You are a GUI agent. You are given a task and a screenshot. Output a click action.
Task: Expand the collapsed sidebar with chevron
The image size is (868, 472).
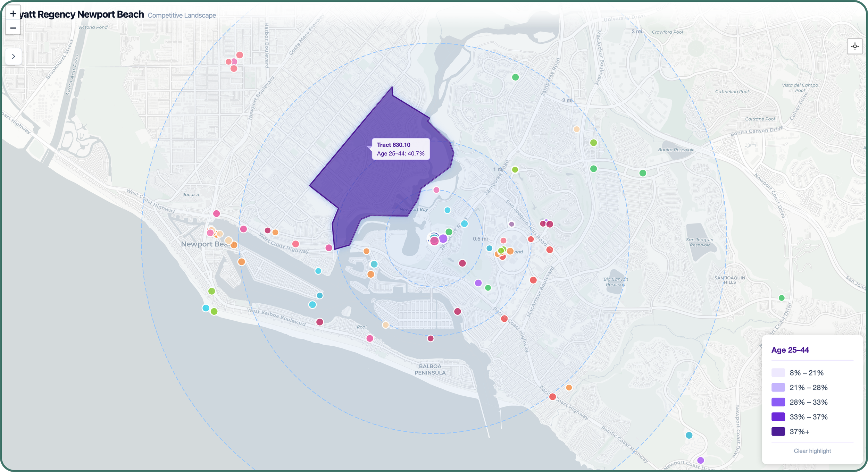[14, 56]
